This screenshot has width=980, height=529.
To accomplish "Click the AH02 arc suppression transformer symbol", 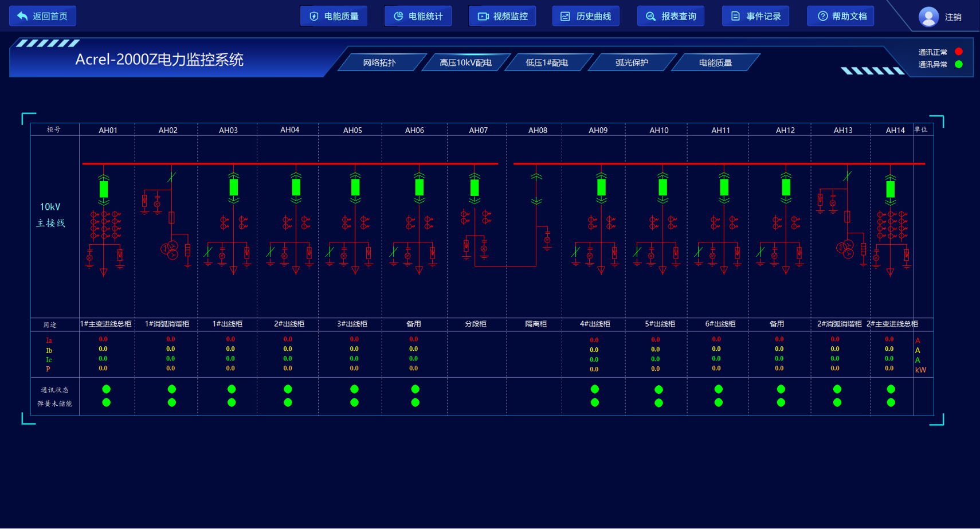I will (x=170, y=250).
